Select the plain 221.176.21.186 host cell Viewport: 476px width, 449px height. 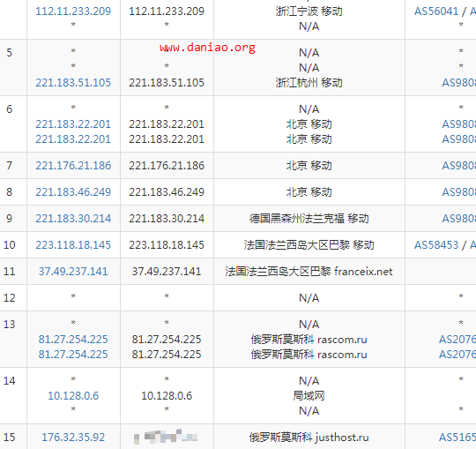(x=167, y=166)
